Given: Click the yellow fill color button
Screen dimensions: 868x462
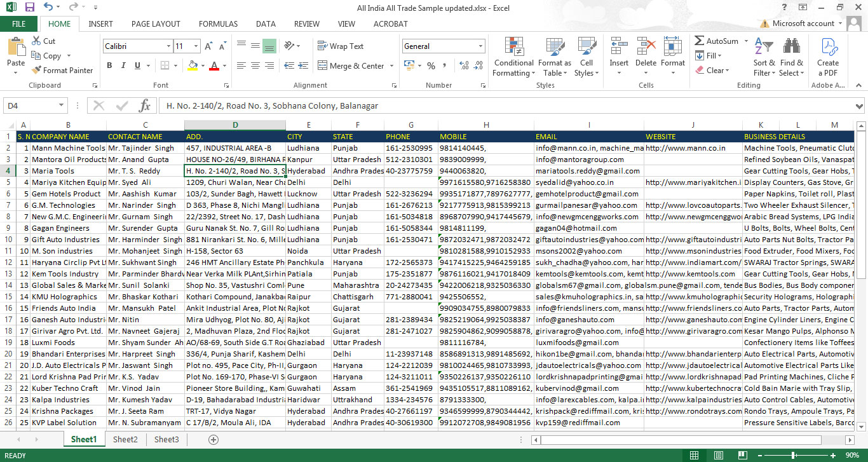Looking at the screenshot, I should pyautogui.click(x=193, y=65).
